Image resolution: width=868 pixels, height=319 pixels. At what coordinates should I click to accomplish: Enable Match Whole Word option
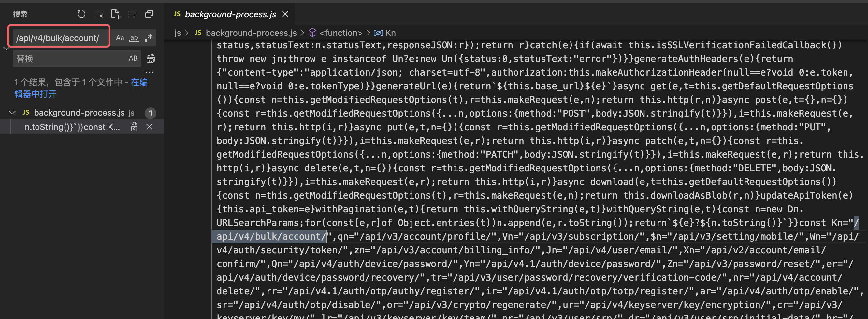pyautogui.click(x=134, y=37)
